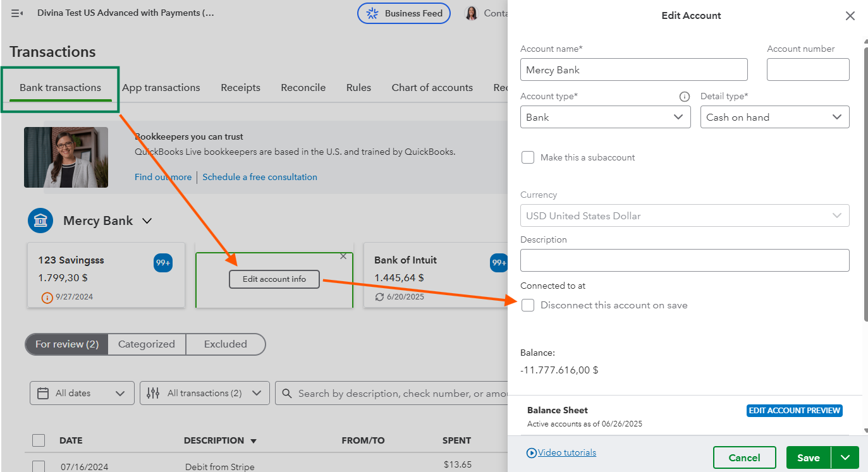The height and width of the screenshot is (472, 868).
Task: Open the Reconcile tab
Action: pyautogui.click(x=303, y=88)
